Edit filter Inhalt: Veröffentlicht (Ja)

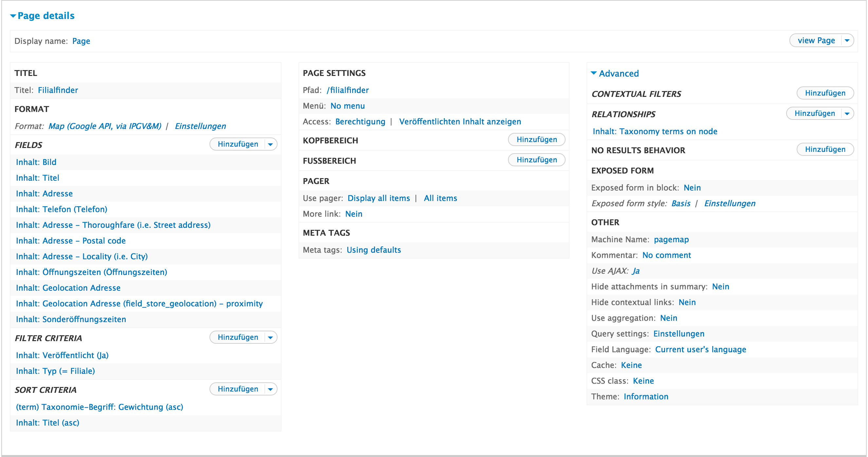pos(62,356)
